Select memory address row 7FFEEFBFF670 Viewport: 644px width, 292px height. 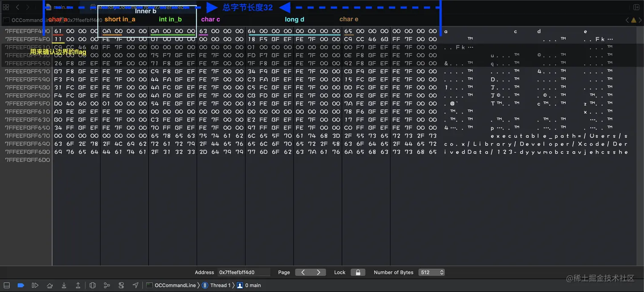tap(27, 136)
